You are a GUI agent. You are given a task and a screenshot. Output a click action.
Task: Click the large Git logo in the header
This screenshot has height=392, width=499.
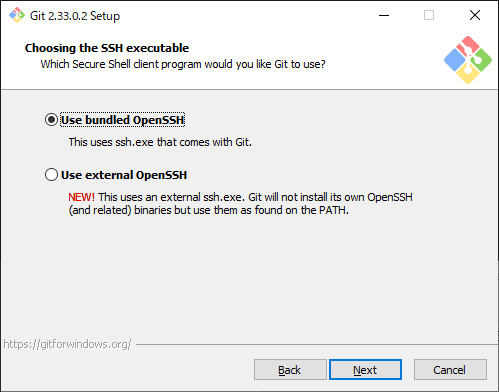[468, 60]
